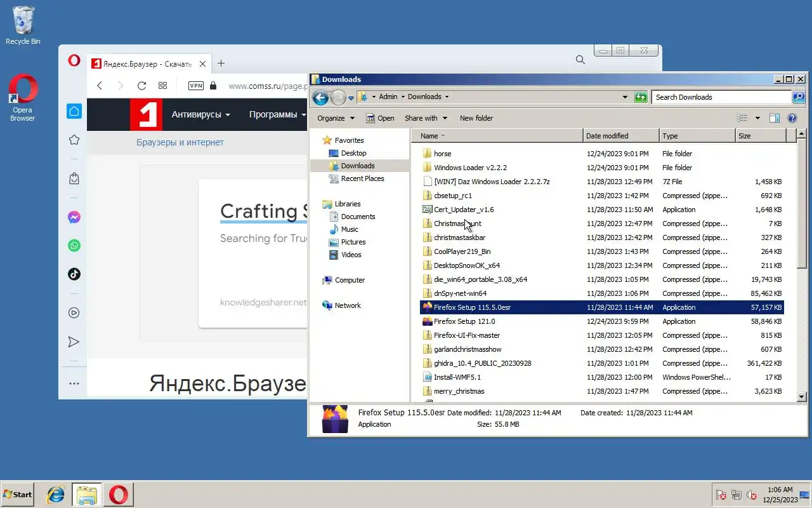The width and height of the screenshot is (812, 508).
Task: Open a new tab in Opera
Action: (221, 63)
